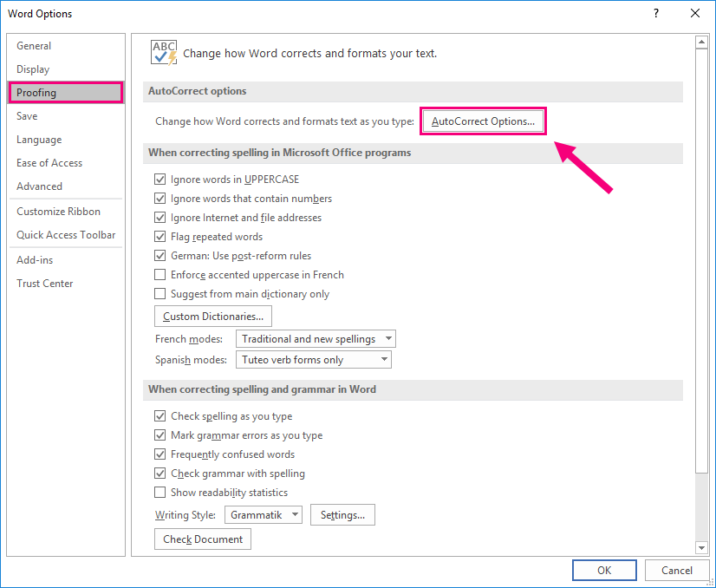Open Custom Dictionaries dialog
Viewport: 716px width, 588px height.
(x=213, y=317)
